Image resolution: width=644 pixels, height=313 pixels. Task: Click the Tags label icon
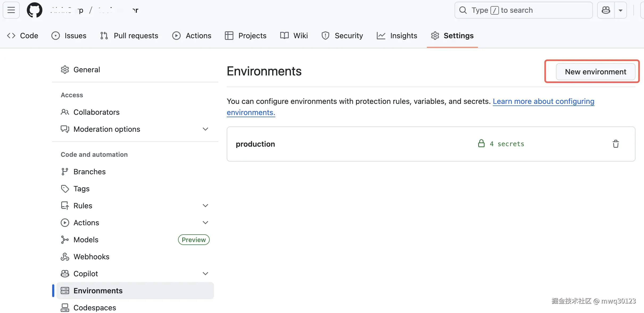pos(65,189)
